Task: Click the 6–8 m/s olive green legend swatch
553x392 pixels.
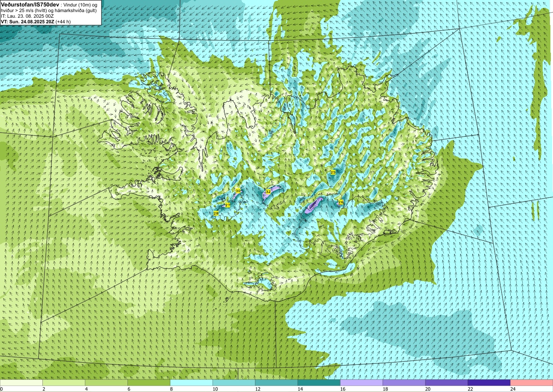Action: click(149, 383)
